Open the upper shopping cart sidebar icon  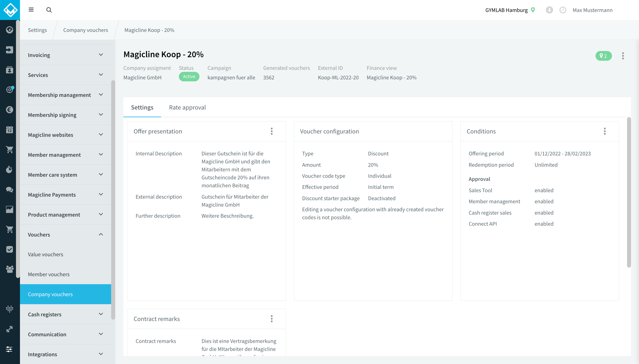[x=10, y=149]
